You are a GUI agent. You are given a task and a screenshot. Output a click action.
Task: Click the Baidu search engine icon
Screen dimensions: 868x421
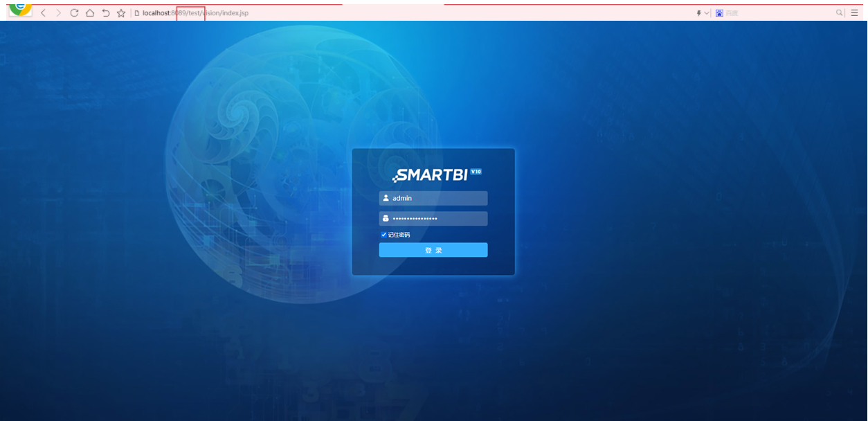click(719, 13)
